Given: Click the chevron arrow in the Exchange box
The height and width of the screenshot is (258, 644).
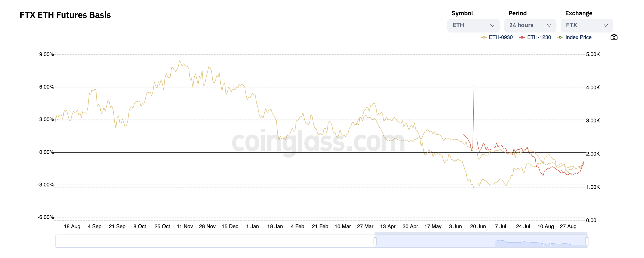Looking at the screenshot, I should click(605, 25).
